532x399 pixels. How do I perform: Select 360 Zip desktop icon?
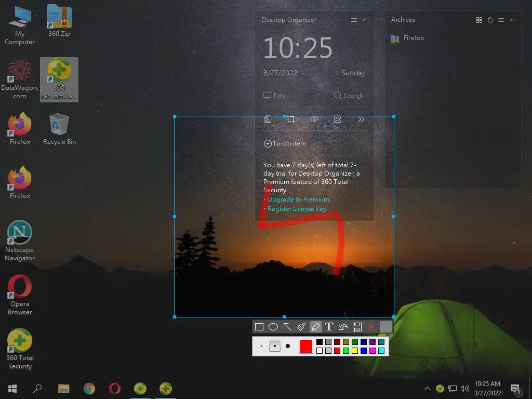coord(59,21)
